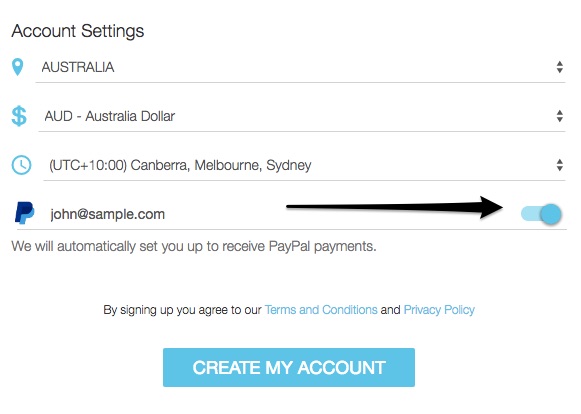581x414 pixels.
Task: Click the toggle switch knob
Action: [551, 214]
